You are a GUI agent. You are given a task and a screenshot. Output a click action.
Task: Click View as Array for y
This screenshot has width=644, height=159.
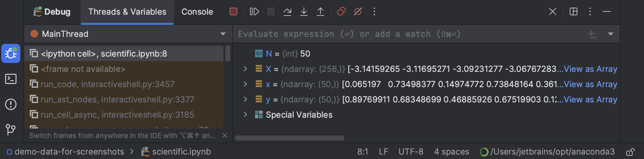[590, 100]
